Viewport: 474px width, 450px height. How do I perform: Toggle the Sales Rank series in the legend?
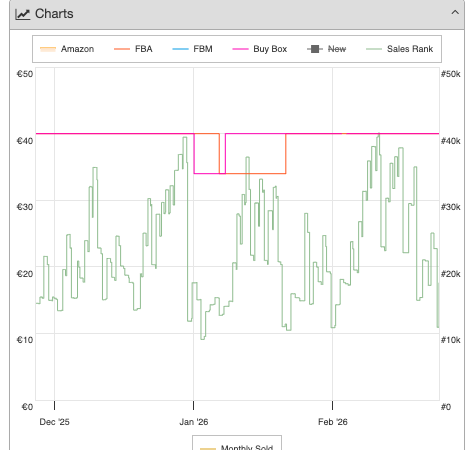click(x=399, y=49)
